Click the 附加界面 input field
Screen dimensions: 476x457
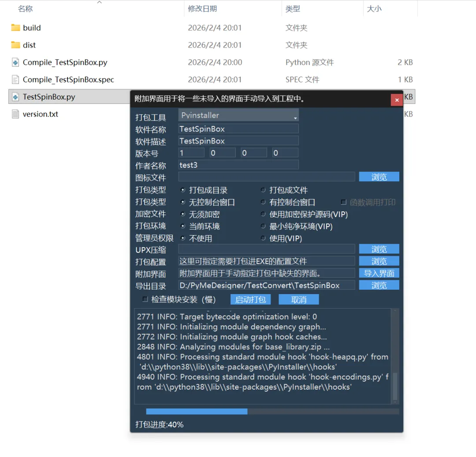pos(267,273)
